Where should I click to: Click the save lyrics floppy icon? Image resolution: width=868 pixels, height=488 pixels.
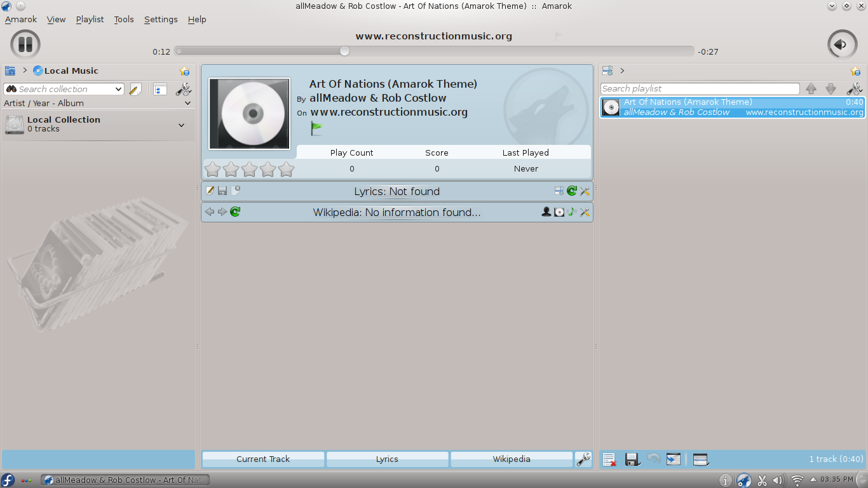[222, 191]
